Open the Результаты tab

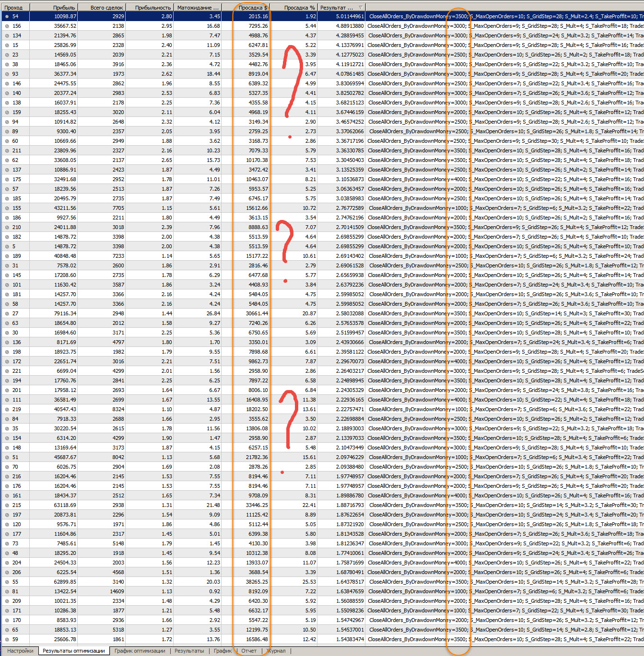(x=189, y=651)
